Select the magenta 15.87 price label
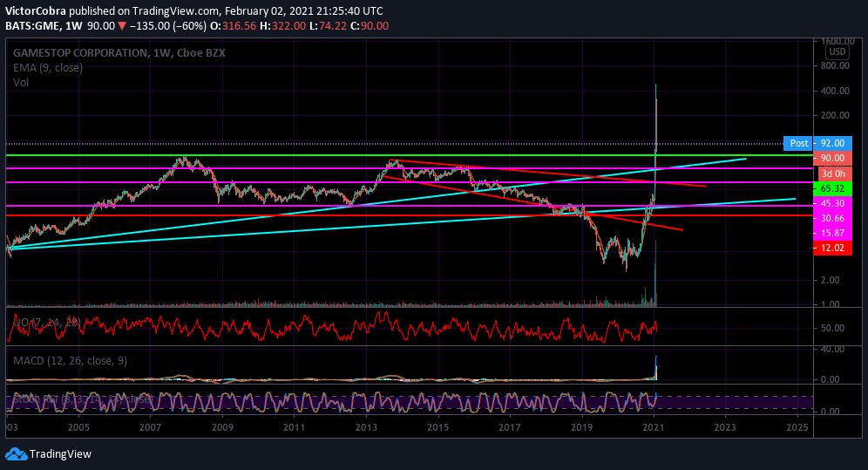 tap(832, 233)
